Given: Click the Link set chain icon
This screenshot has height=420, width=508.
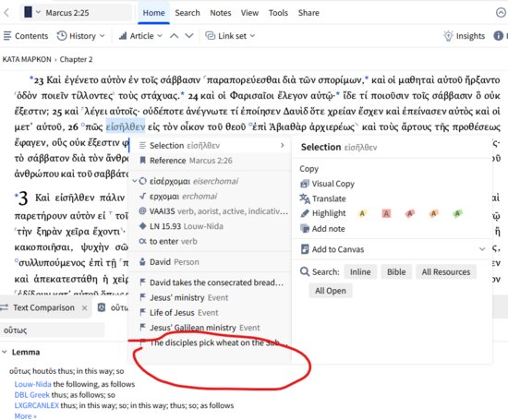Looking at the screenshot, I should (211, 36).
